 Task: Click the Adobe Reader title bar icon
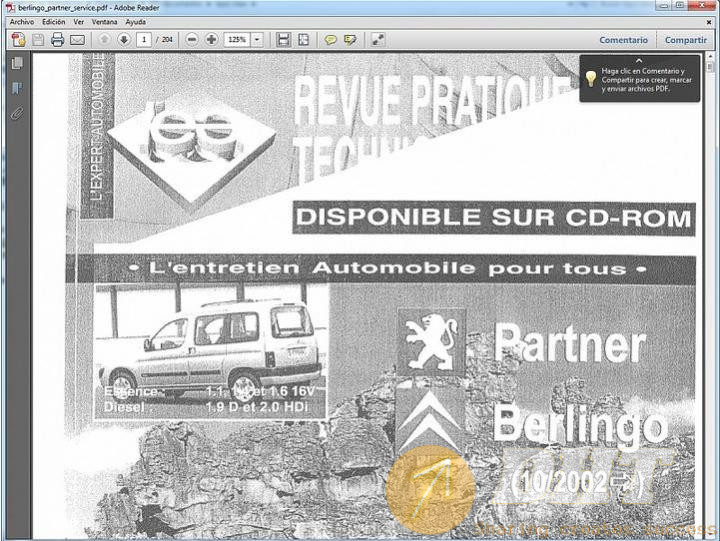click(x=11, y=7)
